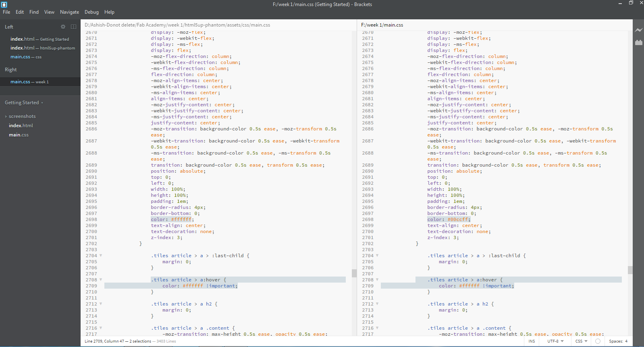
Task: Open index.html in project file tree
Action: (x=21, y=126)
